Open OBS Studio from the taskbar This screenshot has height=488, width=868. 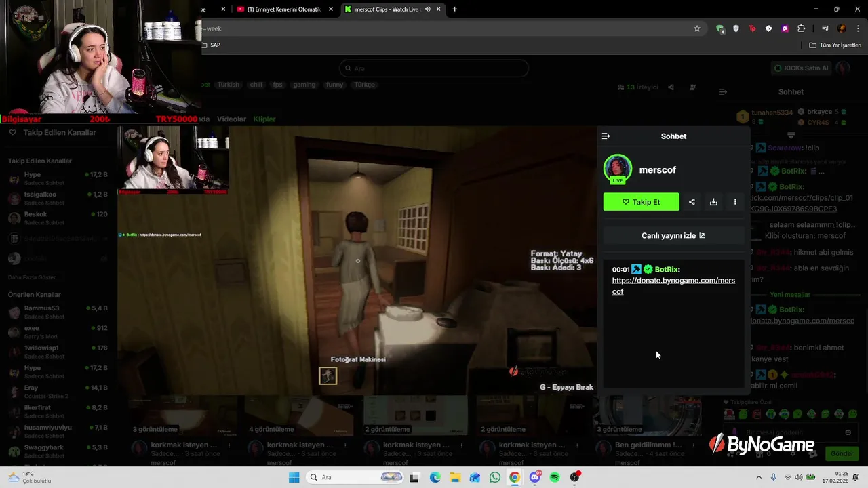pyautogui.click(x=574, y=477)
